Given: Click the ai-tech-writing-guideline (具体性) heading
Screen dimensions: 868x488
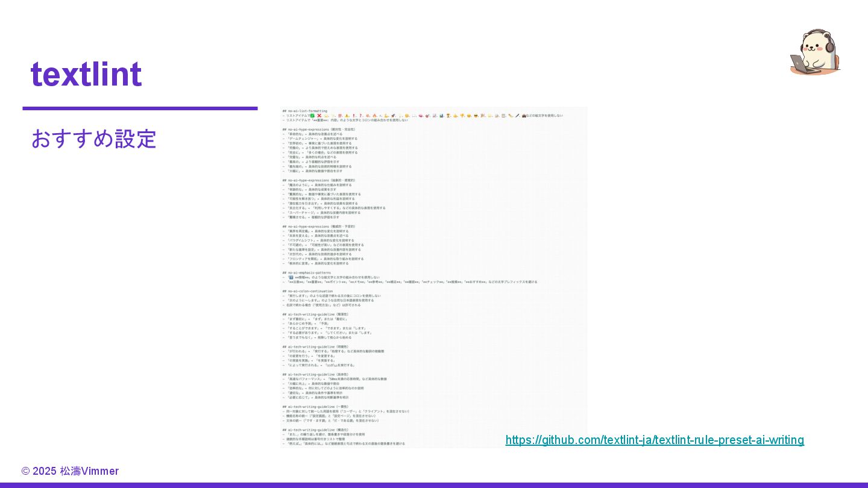Looking at the screenshot, I should (315, 375).
